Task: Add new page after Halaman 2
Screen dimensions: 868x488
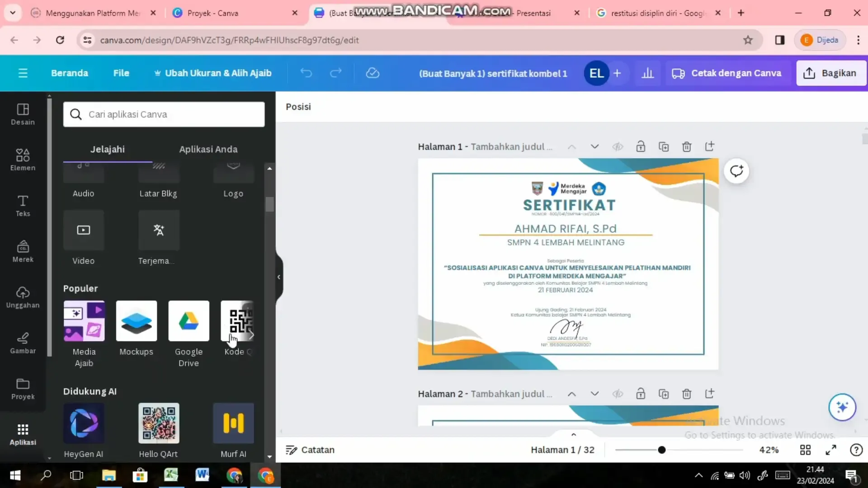Action: click(x=709, y=394)
